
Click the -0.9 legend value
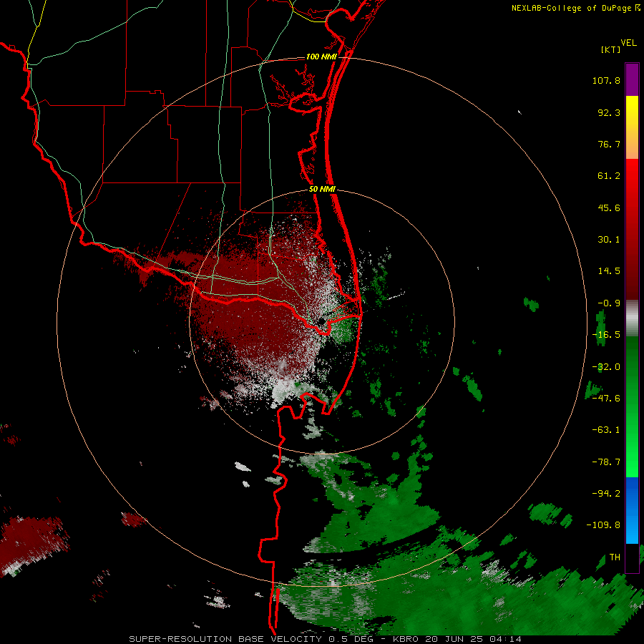click(609, 303)
